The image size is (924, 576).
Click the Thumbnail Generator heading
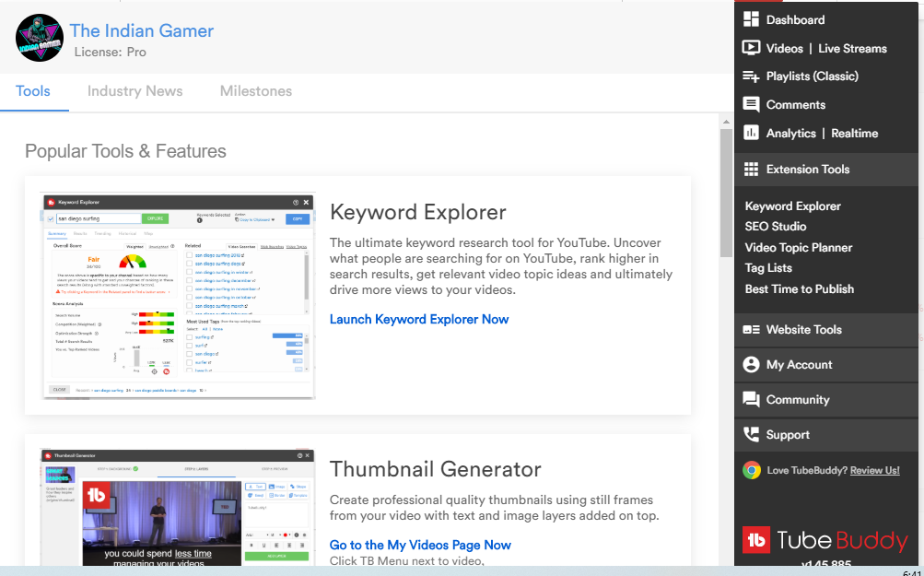click(x=436, y=469)
